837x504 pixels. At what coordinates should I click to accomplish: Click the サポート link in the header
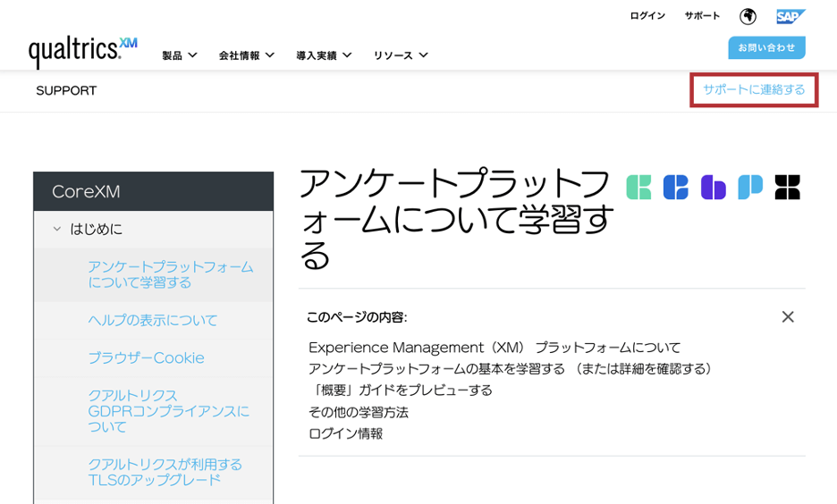tap(702, 16)
